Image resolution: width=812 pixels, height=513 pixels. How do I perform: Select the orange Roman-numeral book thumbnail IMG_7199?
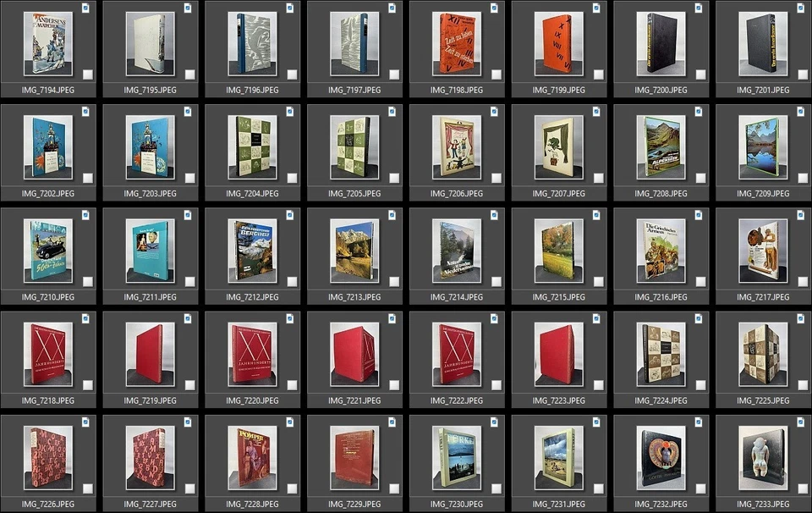click(559, 44)
